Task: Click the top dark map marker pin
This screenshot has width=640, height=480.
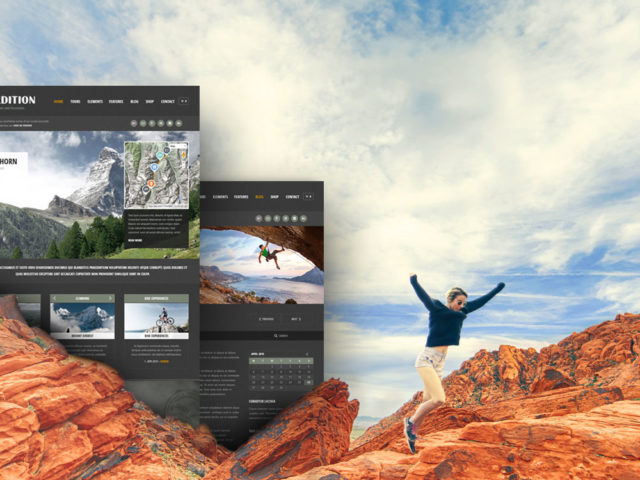Action: (167, 150)
